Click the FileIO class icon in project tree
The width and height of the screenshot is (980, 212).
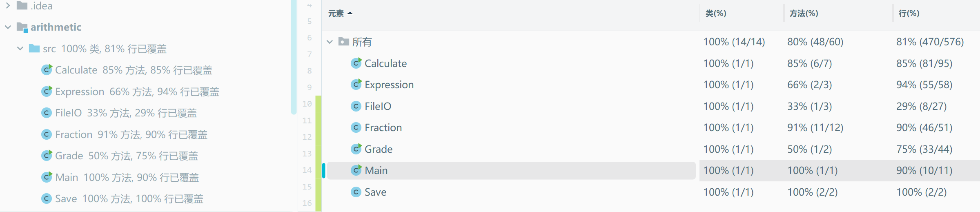click(47, 113)
